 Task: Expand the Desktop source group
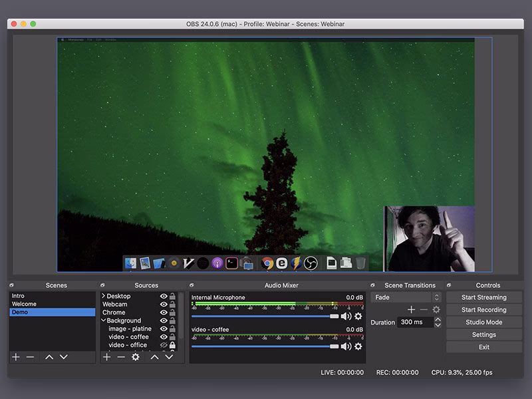point(104,296)
